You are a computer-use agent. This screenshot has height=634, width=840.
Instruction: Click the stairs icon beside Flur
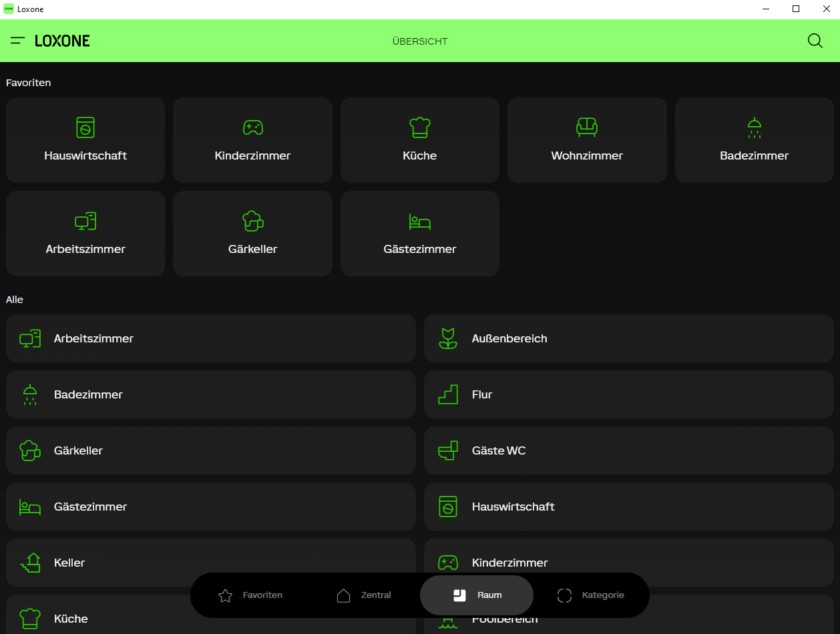pyautogui.click(x=448, y=394)
